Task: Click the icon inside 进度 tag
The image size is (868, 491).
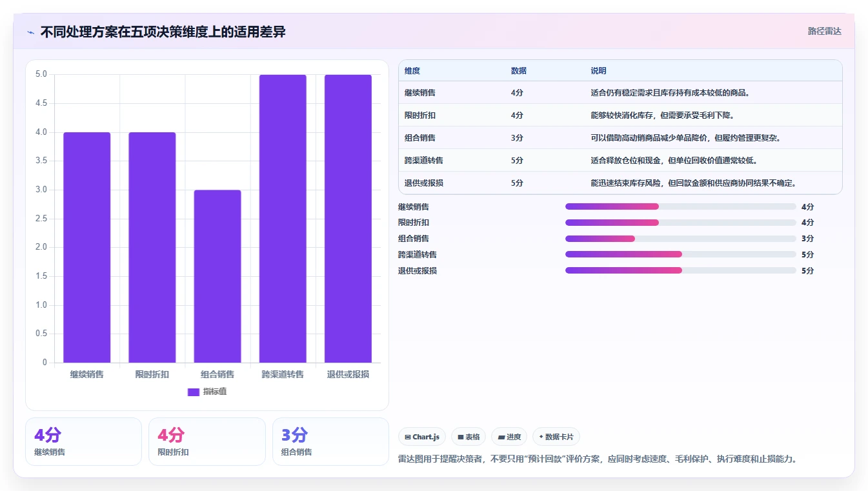Action: (x=501, y=437)
